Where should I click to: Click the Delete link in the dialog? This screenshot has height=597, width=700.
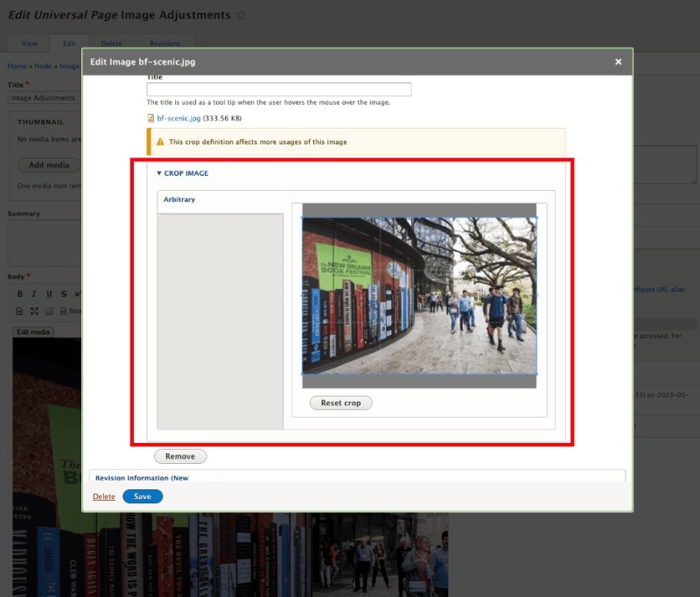click(x=104, y=496)
